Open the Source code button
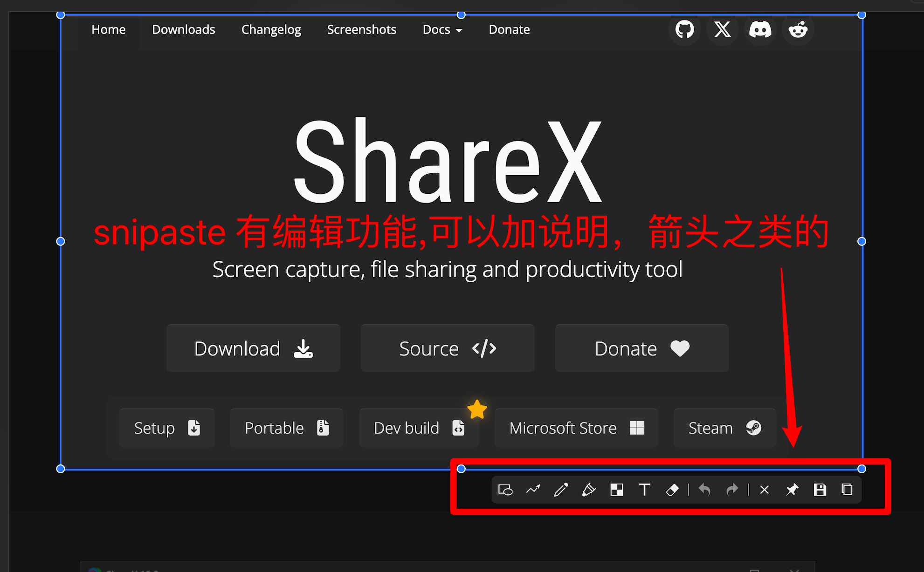This screenshot has width=924, height=572. tap(448, 348)
